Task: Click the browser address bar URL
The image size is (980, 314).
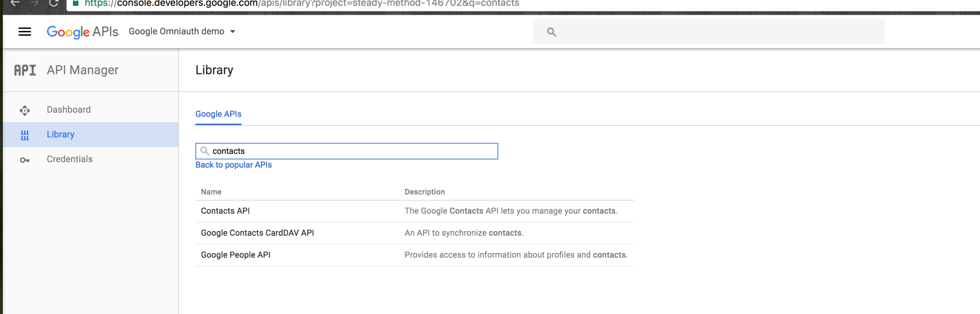Action: (x=302, y=4)
